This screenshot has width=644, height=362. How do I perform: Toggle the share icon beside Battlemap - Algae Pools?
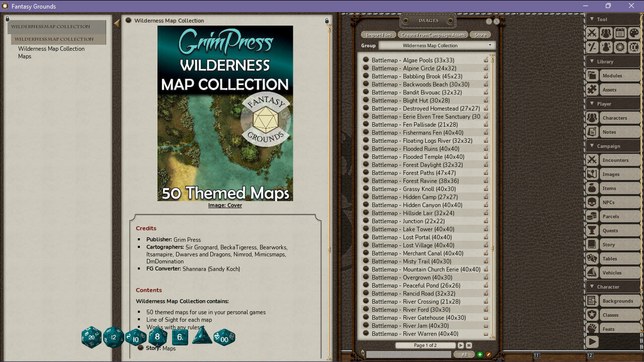(x=485, y=60)
